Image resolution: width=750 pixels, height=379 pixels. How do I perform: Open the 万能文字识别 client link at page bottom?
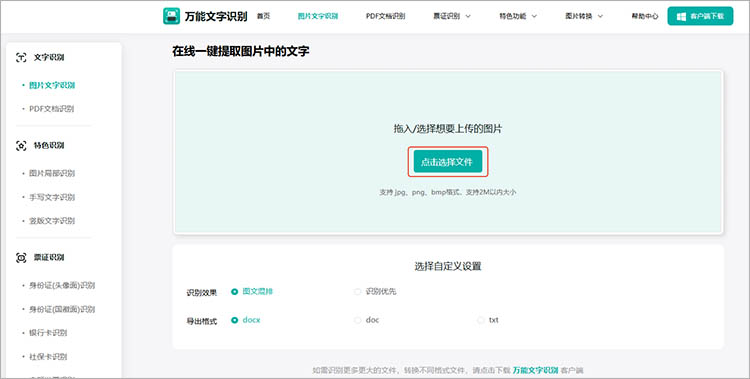pyautogui.click(x=536, y=370)
